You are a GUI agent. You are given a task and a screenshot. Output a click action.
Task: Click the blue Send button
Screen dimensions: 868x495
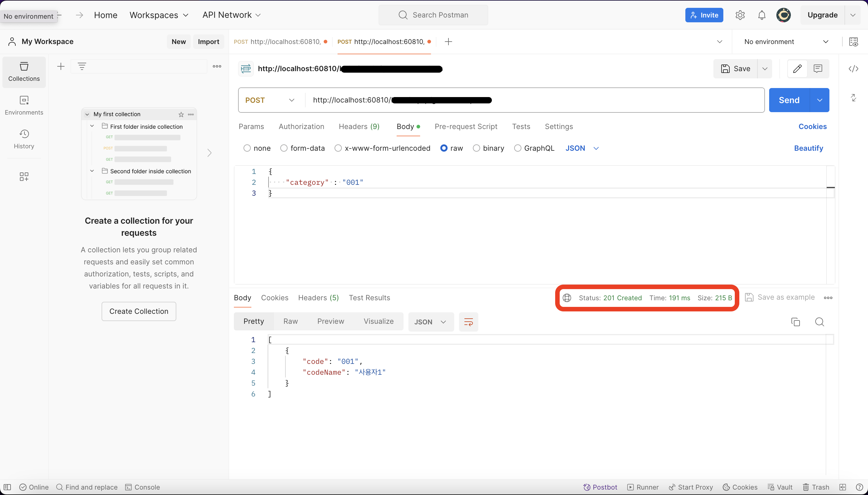tap(789, 100)
